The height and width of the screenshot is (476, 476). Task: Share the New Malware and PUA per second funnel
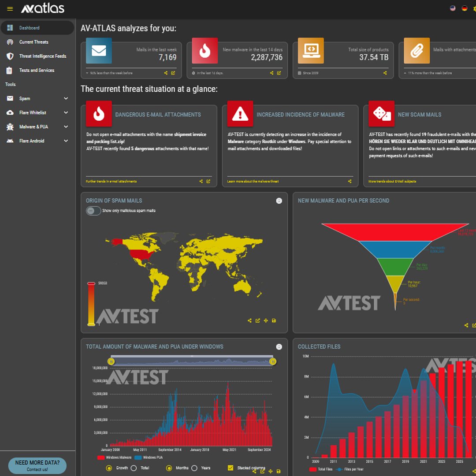tap(466, 325)
